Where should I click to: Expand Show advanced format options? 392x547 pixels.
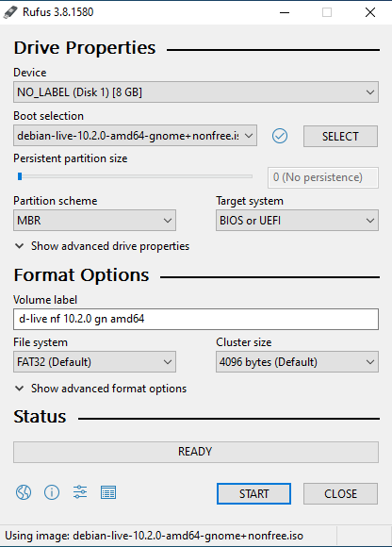pyautogui.click(x=101, y=389)
